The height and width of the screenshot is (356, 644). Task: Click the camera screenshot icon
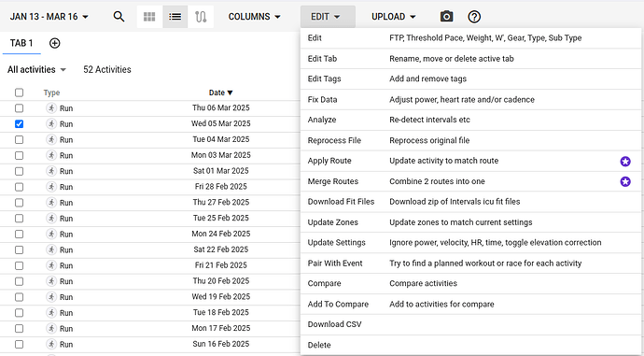(x=446, y=17)
